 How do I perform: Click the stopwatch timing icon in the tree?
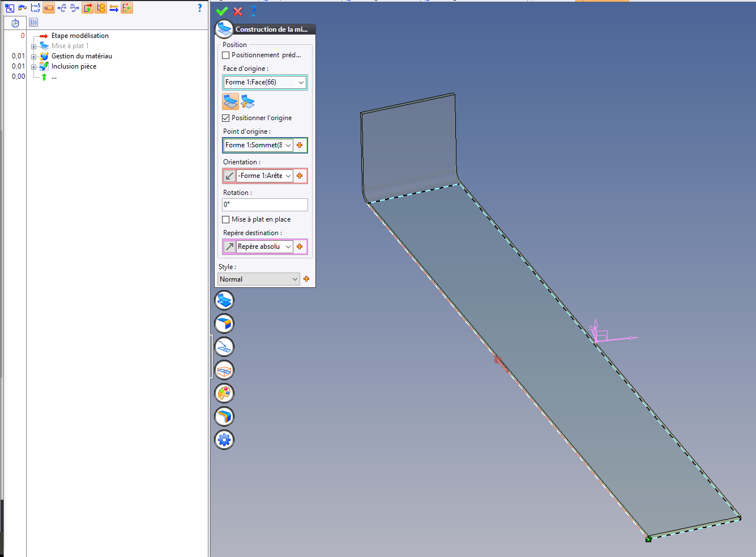[x=15, y=23]
